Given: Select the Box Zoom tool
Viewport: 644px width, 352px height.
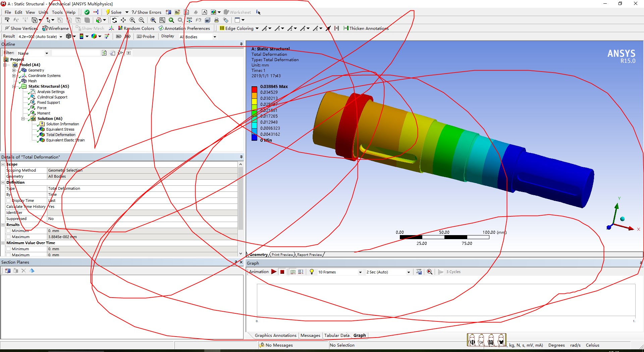Looking at the screenshot, I should pyautogui.click(x=142, y=20).
